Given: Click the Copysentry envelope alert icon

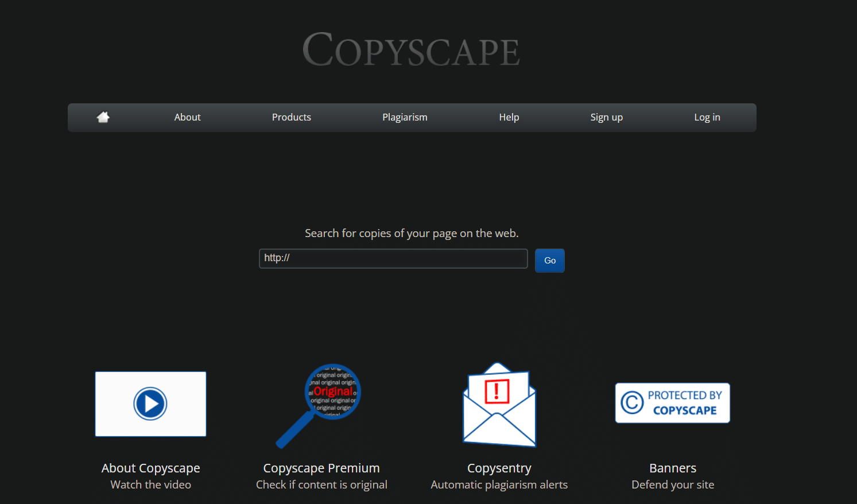Looking at the screenshot, I should click(499, 404).
